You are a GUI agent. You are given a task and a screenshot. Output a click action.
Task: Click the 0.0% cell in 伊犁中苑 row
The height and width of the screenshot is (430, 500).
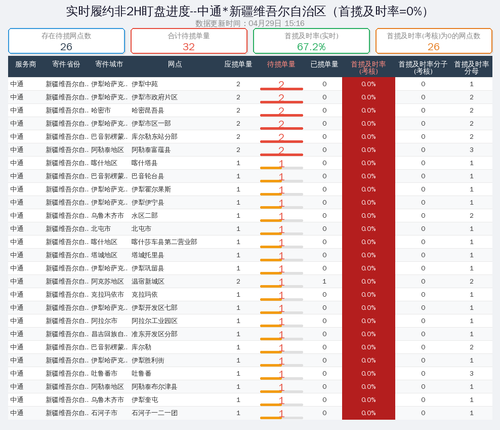[x=368, y=84]
